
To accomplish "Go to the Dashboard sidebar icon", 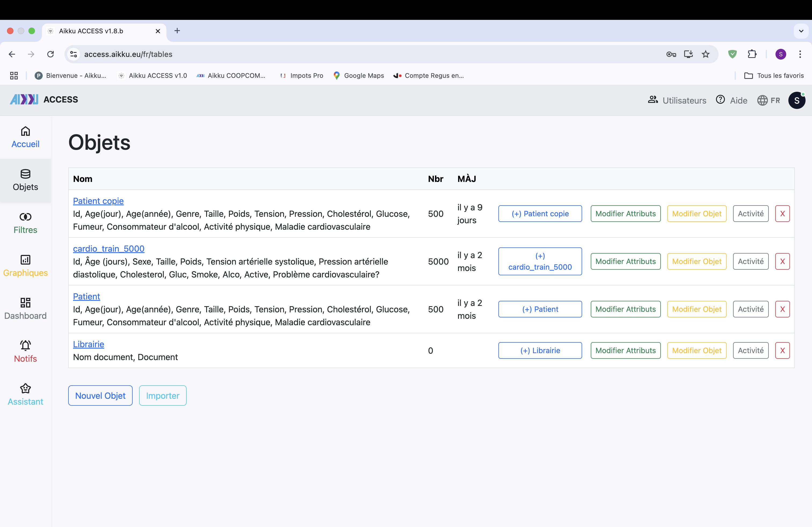I will pos(25,303).
